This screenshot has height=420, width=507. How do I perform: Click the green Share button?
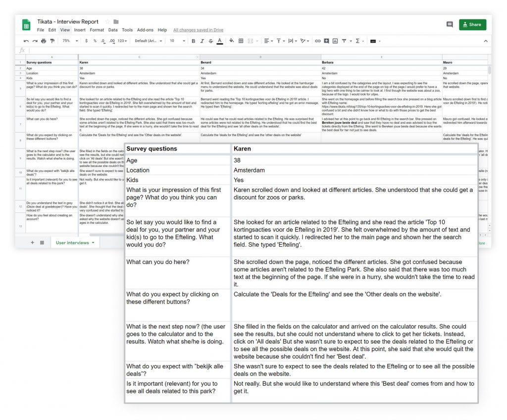pos(472,24)
